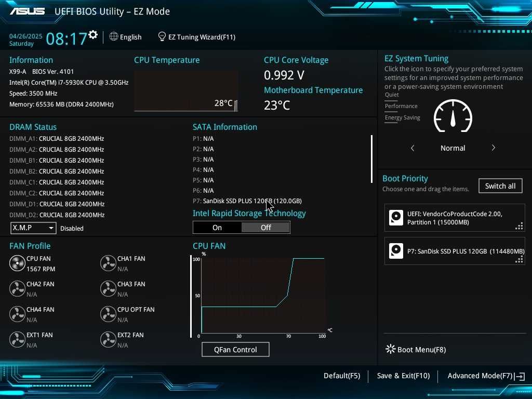Click the SATA Information scrollbar
The width and height of the screenshot is (532, 399).
372,159
